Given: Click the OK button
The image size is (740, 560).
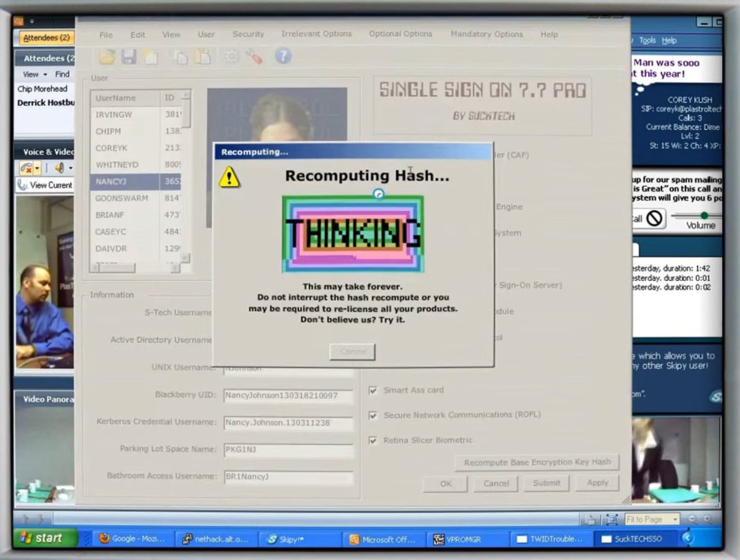Looking at the screenshot, I should 446,484.
